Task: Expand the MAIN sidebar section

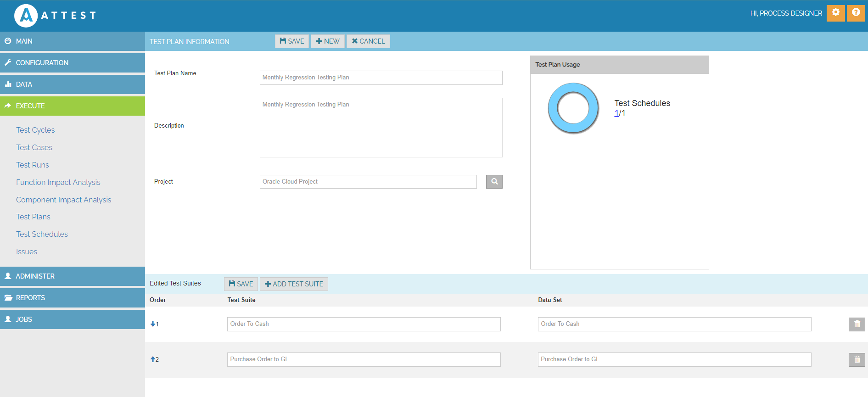Action: tap(73, 41)
